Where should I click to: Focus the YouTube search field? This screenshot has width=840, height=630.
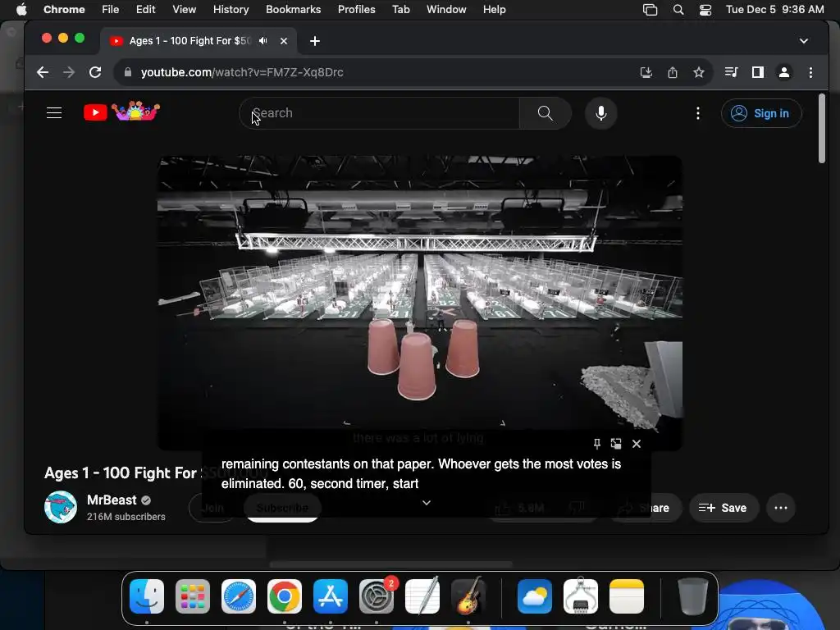click(379, 113)
